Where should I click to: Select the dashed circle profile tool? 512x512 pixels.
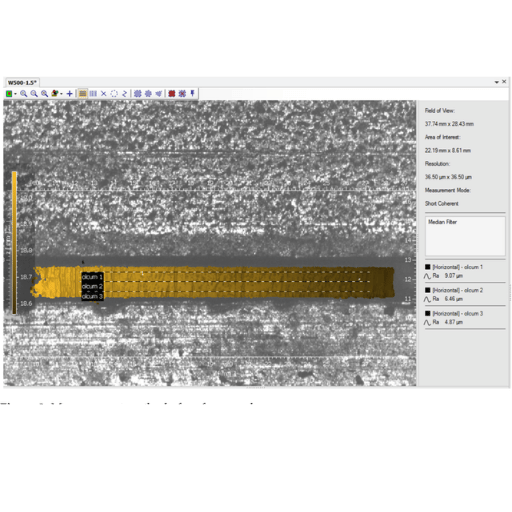pyautogui.click(x=114, y=94)
